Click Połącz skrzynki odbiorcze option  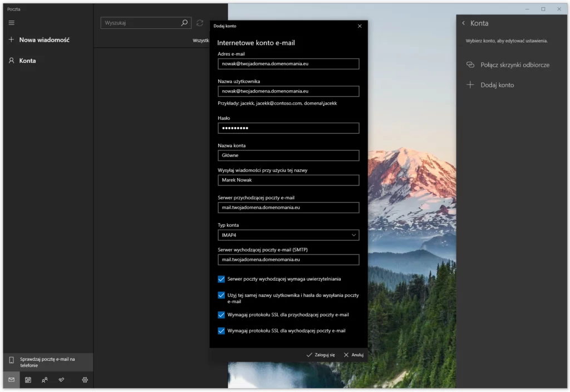coord(514,65)
